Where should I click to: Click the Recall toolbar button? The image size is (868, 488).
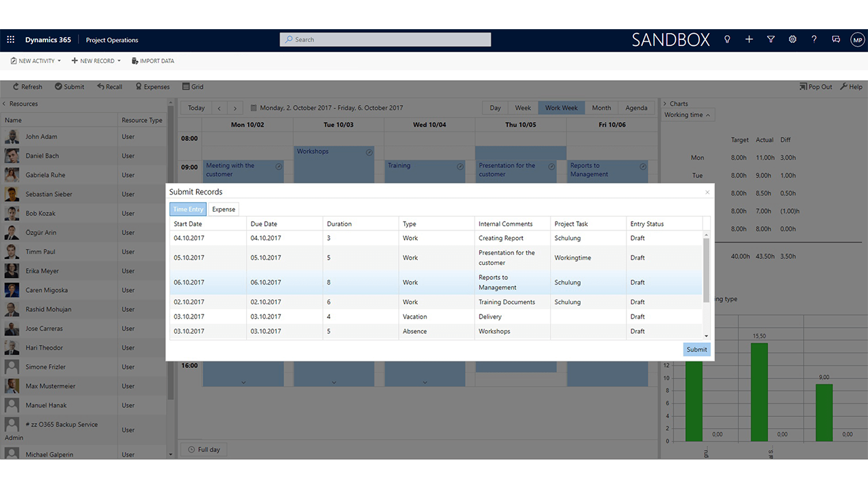(109, 87)
